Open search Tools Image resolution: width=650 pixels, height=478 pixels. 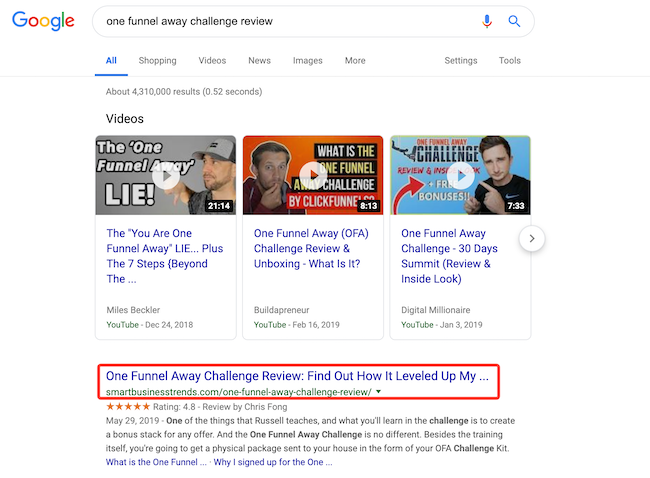point(510,61)
